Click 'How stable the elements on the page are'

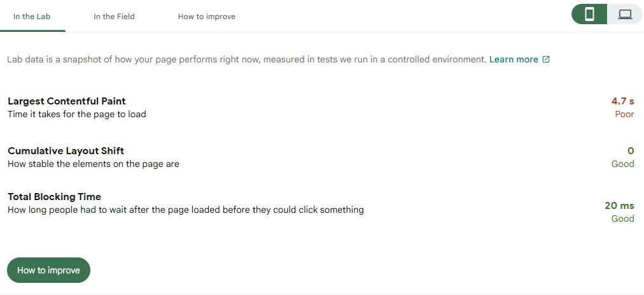[94, 164]
